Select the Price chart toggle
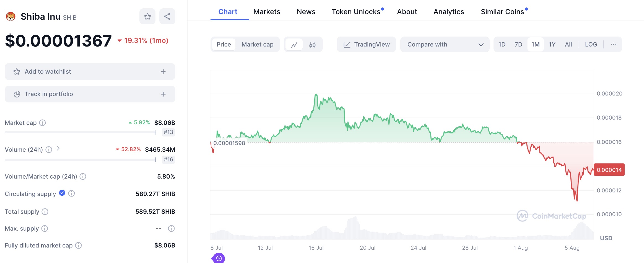 [224, 45]
